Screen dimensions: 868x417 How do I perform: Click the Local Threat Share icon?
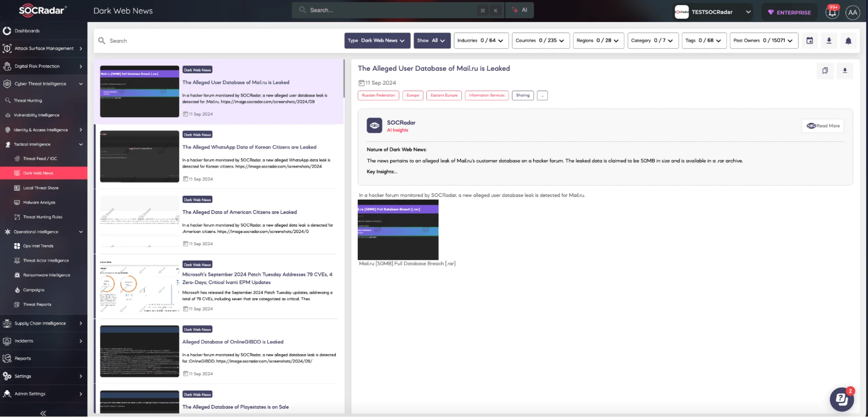coord(17,188)
